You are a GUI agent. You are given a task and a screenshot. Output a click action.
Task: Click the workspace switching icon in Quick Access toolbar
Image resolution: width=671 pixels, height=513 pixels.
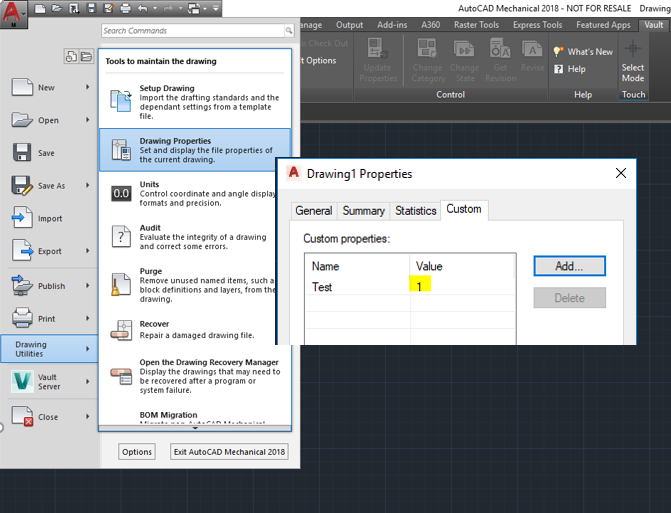(x=194, y=8)
